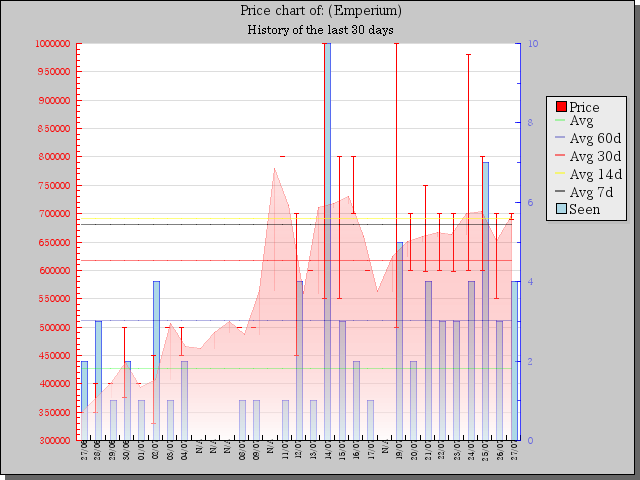The image size is (640, 480).
Task: Click the Seen bar for 25/07
Action: click(486, 301)
